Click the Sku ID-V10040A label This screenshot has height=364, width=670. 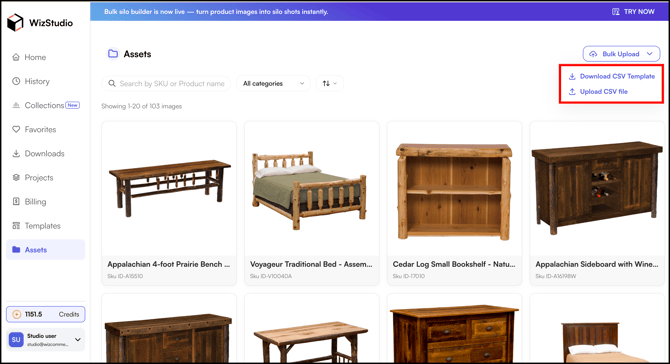tap(271, 276)
